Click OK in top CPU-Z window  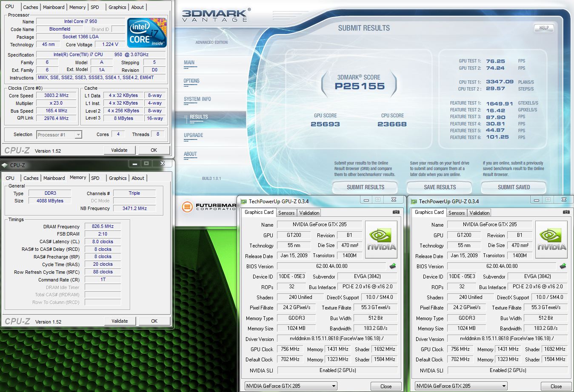tap(154, 150)
